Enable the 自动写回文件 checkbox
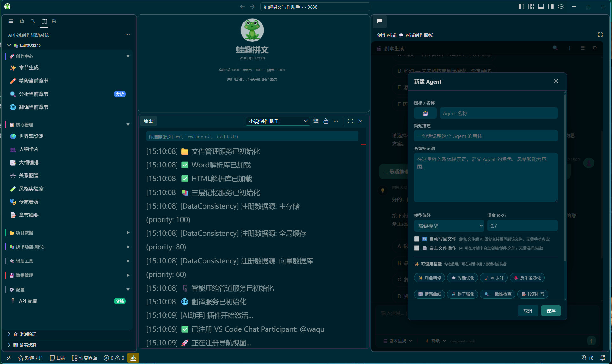 point(416,239)
